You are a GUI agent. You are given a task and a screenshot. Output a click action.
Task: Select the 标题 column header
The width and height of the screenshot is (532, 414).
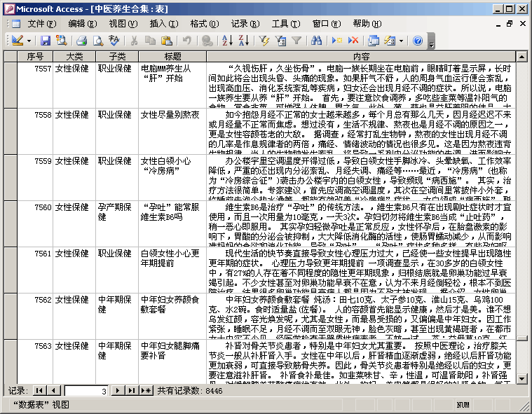coord(172,57)
